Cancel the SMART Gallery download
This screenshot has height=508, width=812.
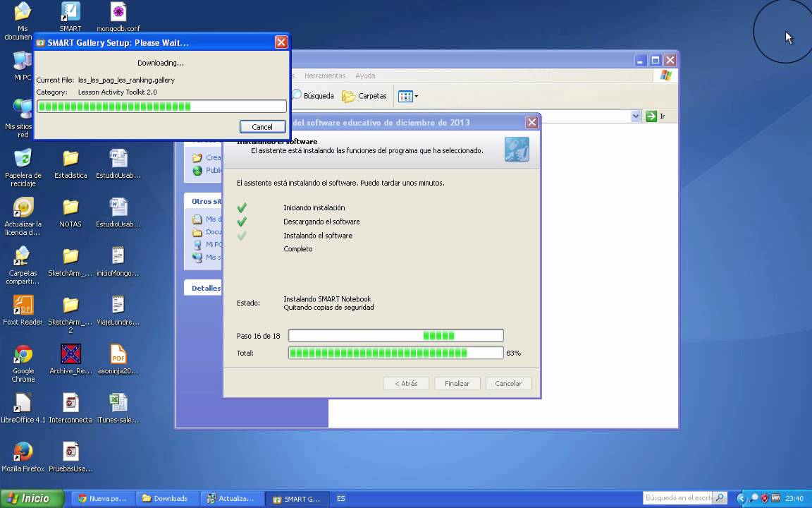262,126
